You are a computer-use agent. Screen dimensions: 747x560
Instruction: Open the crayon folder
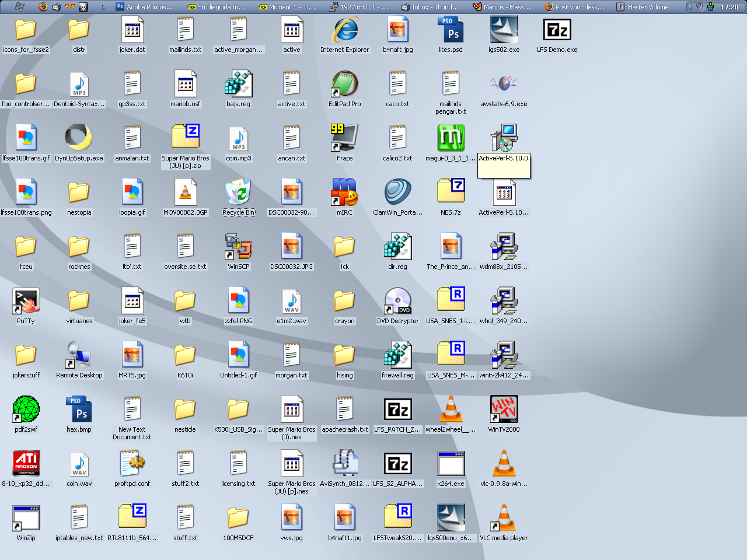click(344, 301)
